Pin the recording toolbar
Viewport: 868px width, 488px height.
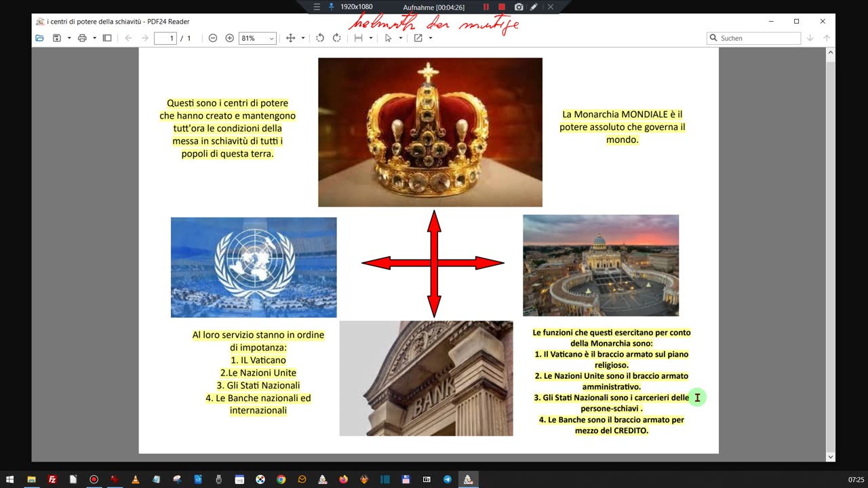point(332,7)
